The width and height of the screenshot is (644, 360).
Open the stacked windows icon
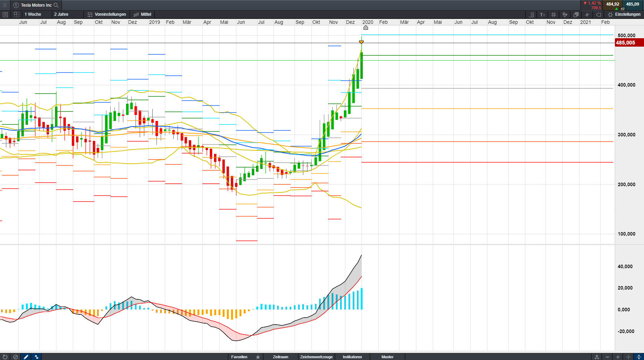(576, 15)
